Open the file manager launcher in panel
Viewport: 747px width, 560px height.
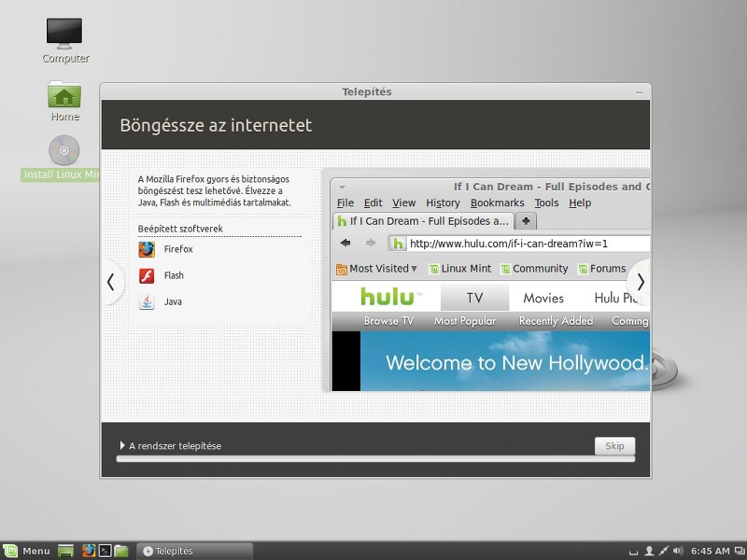pyautogui.click(x=121, y=551)
